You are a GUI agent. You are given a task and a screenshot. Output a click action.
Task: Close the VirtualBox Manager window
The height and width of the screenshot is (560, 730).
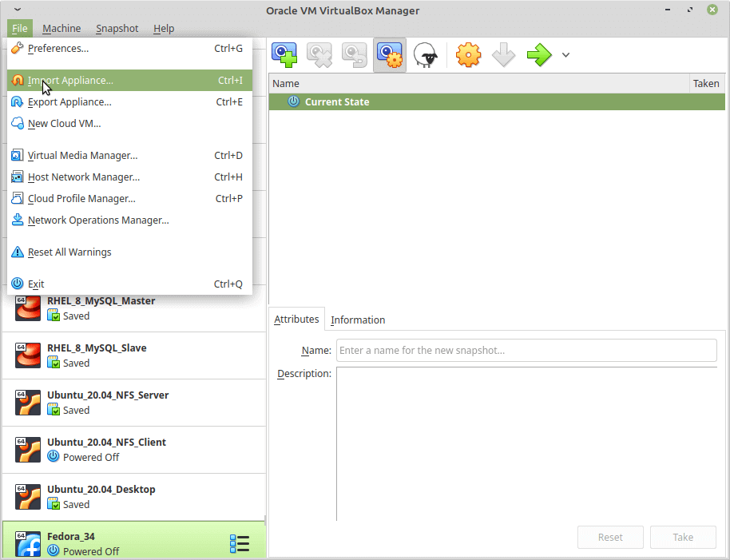tap(712, 10)
